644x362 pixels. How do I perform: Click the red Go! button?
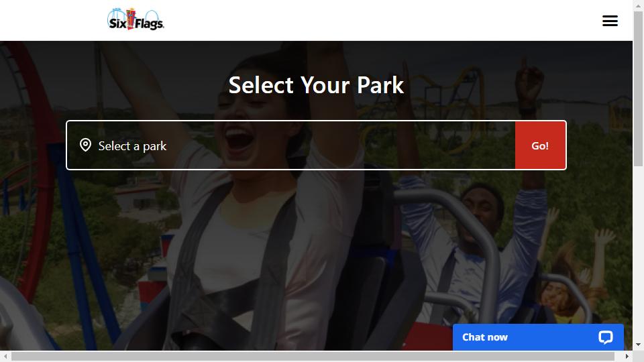point(540,145)
